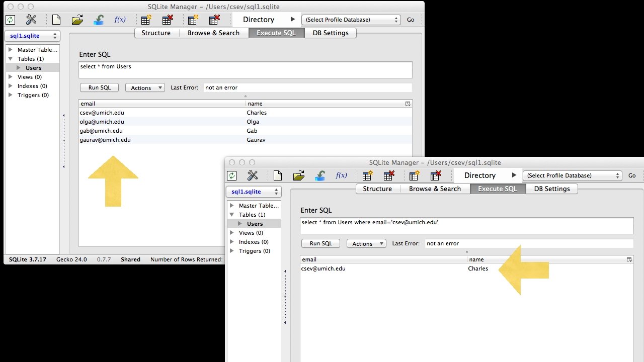Switch to Structure tab in back window
This screenshot has width=644, height=362.
tap(156, 33)
